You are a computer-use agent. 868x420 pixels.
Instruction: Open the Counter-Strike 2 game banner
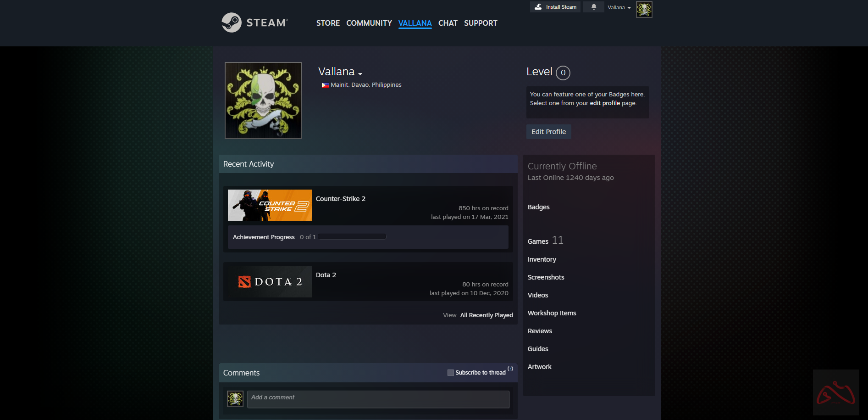(270, 205)
